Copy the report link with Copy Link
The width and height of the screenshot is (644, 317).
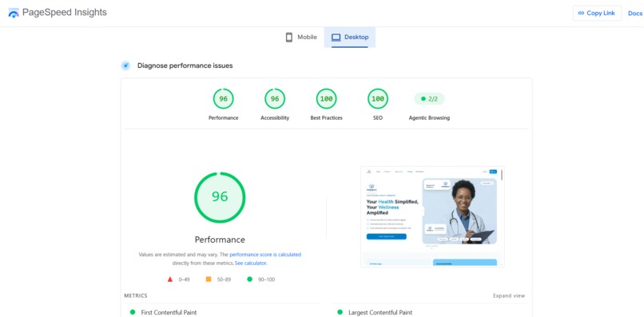click(x=597, y=13)
